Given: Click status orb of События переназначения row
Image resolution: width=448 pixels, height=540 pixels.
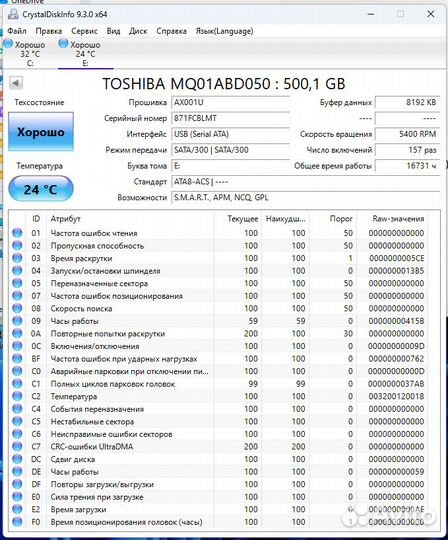Looking at the screenshot, I should [17, 409].
